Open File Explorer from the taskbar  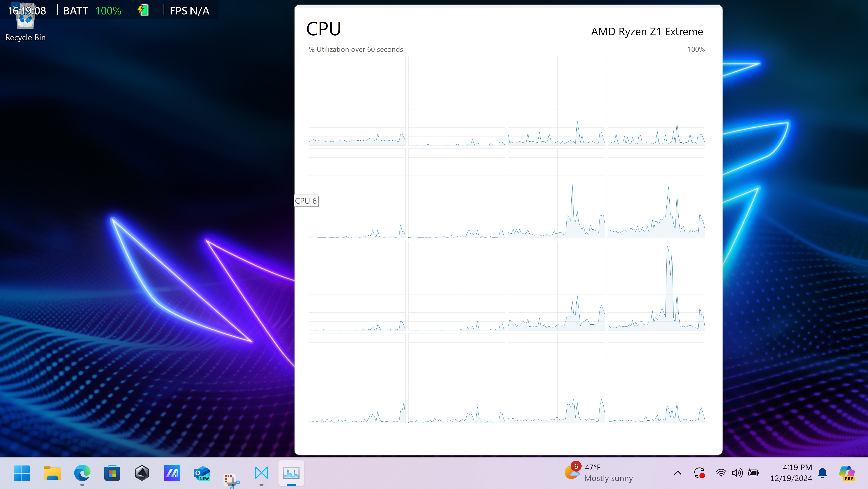coord(52,473)
